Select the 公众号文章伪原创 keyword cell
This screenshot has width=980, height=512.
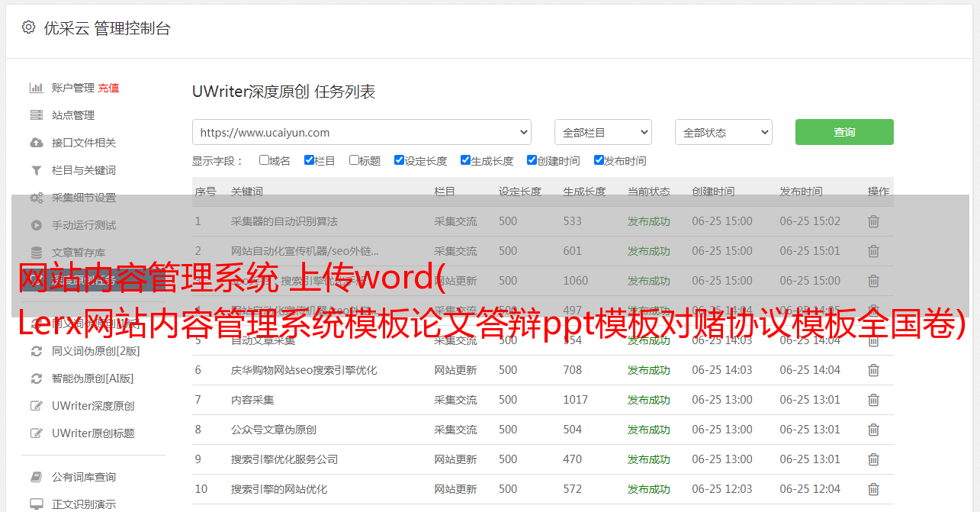274,430
